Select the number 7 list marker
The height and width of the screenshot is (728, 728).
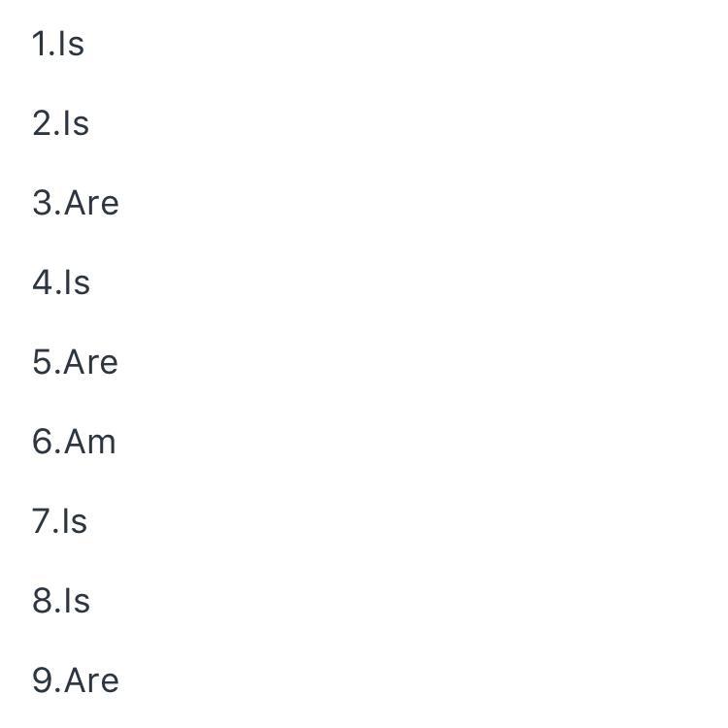click(x=44, y=521)
